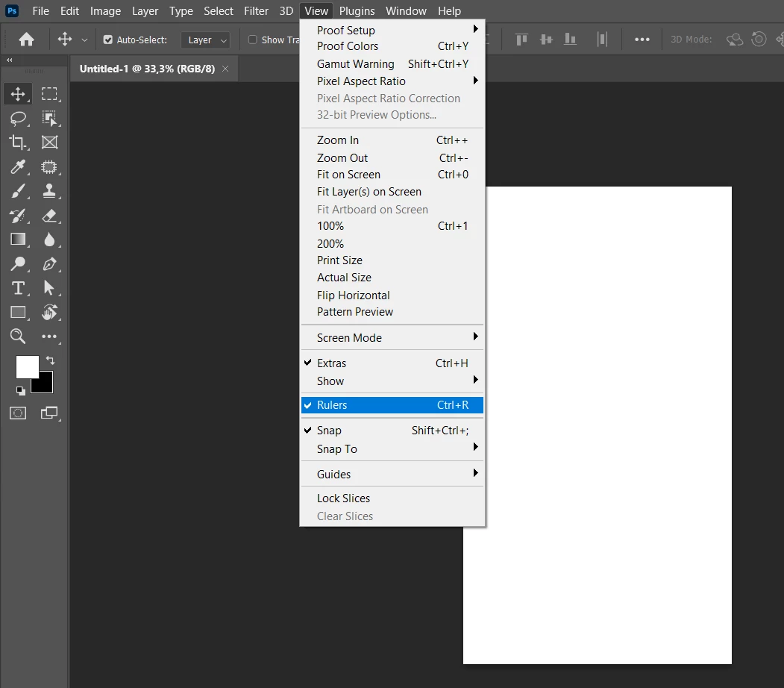The image size is (784, 688).
Task: Reset default foreground and background colors
Action: (x=20, y=390)
